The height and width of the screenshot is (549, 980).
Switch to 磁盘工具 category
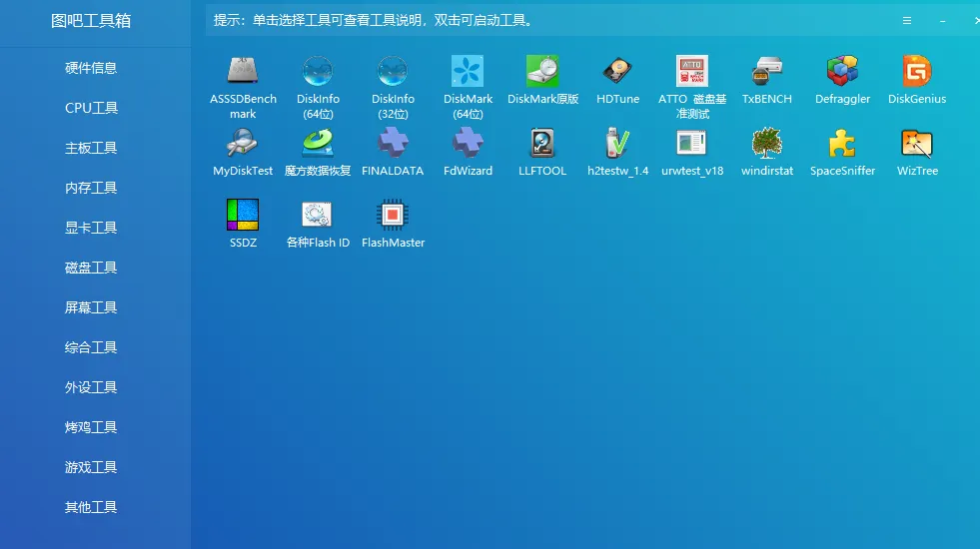click(x=91, y=268)
